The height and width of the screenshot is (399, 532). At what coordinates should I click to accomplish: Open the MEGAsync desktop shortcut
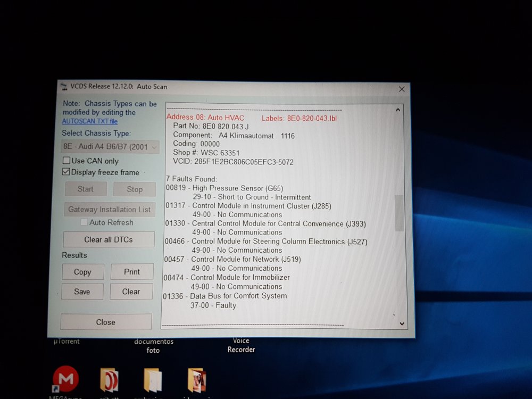pos(65,379)
